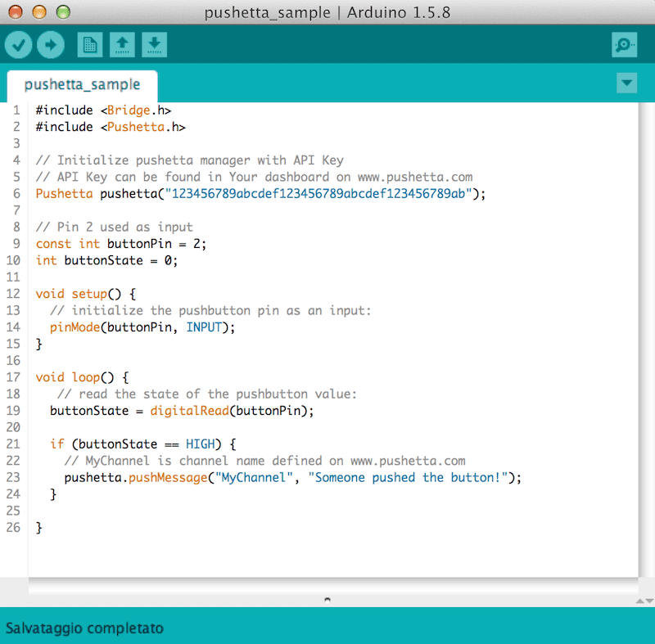655x644 pixels.
Task: Click "int buttonState = 0;" line
Action: [x=107, y=260]
